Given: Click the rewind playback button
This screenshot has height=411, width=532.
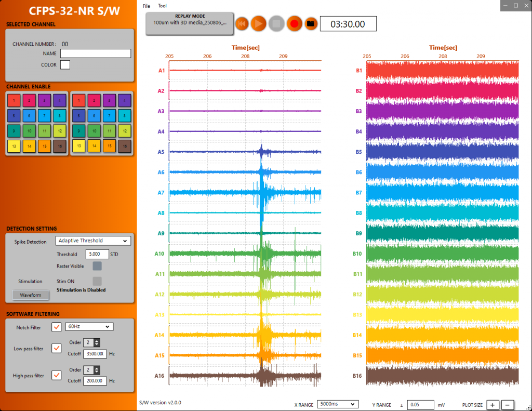Looking at the screenshot, I should tap(242, 24).
